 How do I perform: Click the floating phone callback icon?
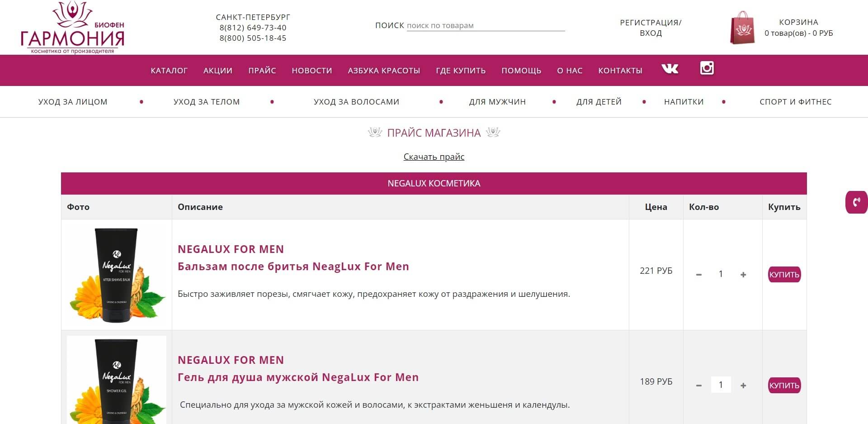(x=856, y=202)
